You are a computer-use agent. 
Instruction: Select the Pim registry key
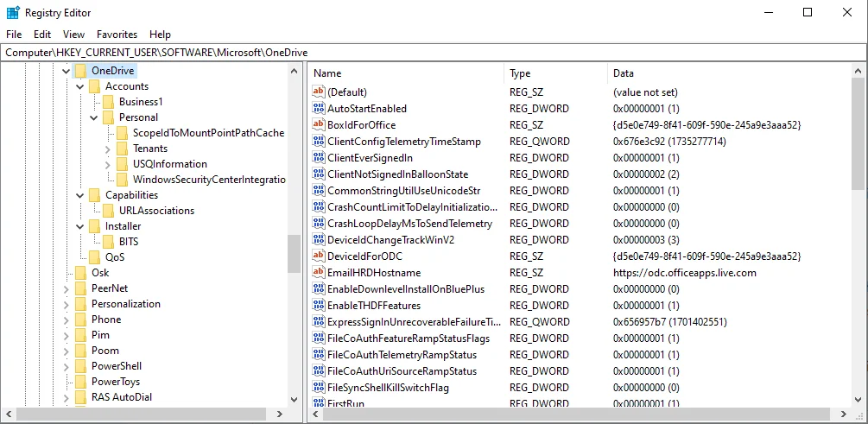coord(100,335)
